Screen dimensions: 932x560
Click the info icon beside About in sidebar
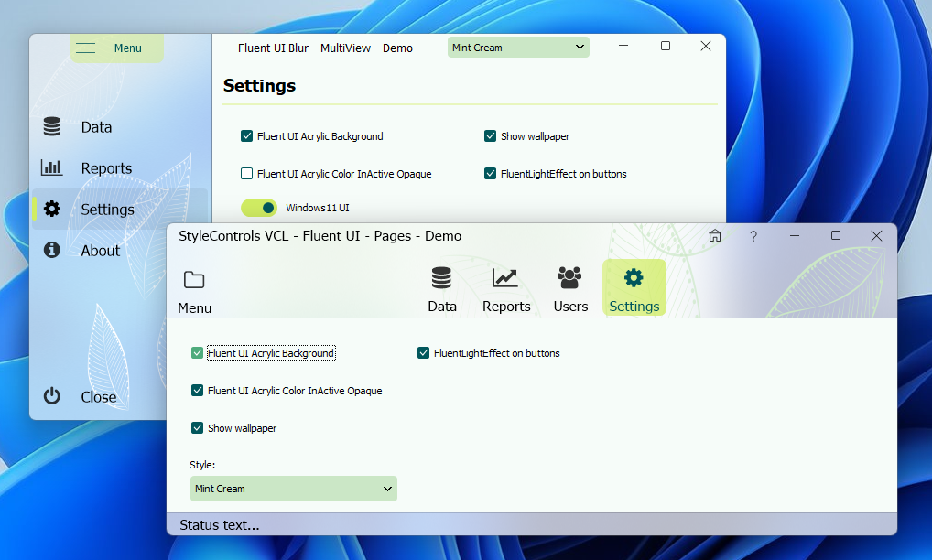pos(51,250)
